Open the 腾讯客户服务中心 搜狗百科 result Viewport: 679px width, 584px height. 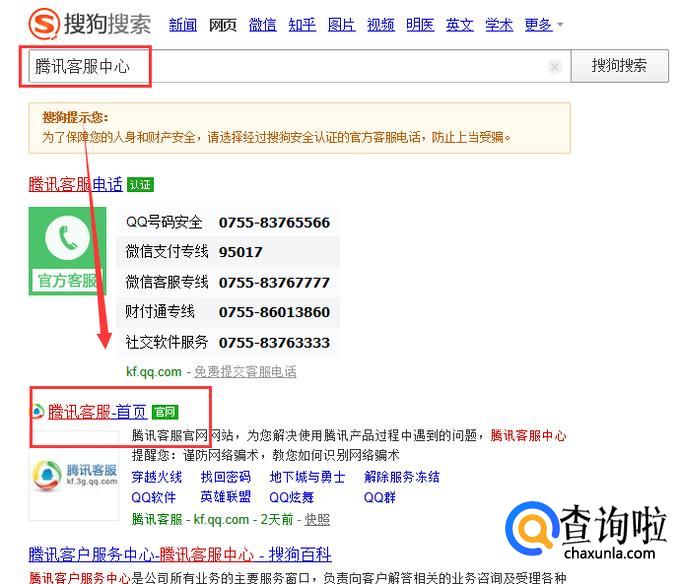(180, 555)
